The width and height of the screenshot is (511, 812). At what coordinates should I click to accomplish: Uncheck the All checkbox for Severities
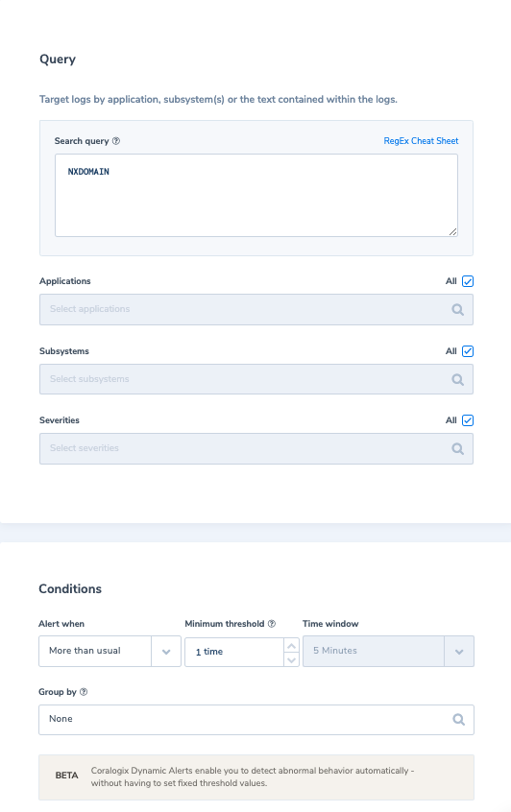point(468,420)
